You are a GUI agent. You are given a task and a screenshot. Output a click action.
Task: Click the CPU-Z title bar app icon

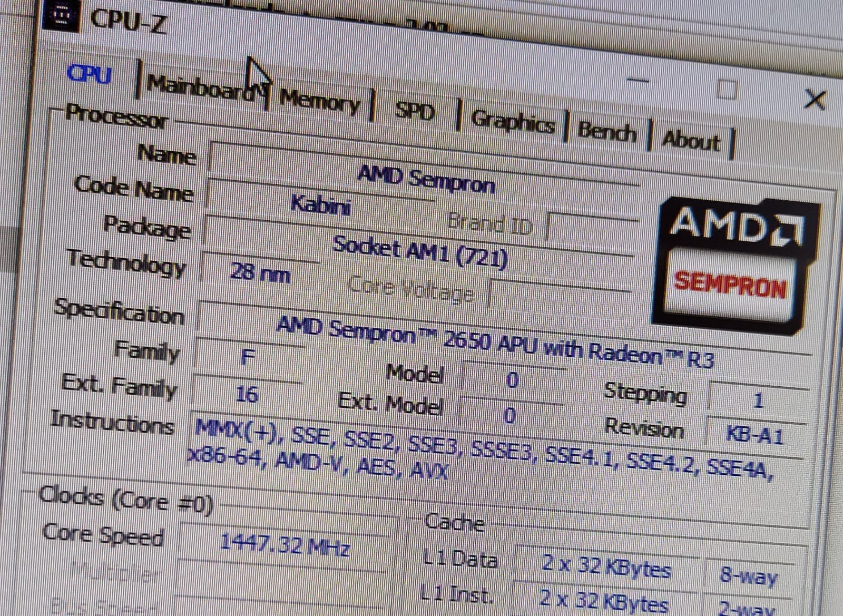pos(61,15)
